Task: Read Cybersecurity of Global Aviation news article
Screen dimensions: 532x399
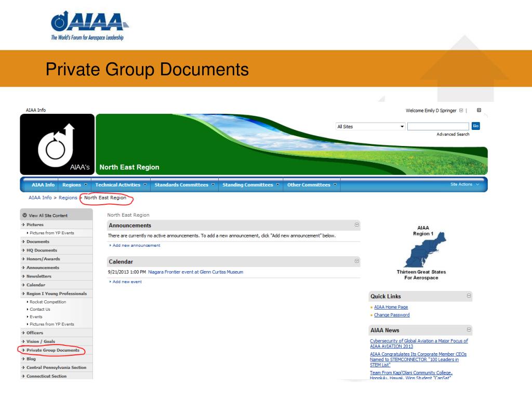Action: (x=419, y=343)
